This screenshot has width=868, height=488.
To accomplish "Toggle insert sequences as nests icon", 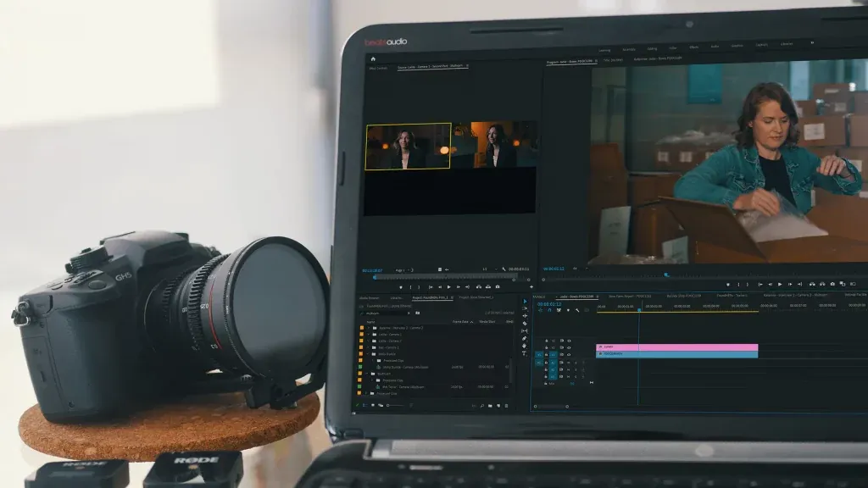I will pos(540,310).
